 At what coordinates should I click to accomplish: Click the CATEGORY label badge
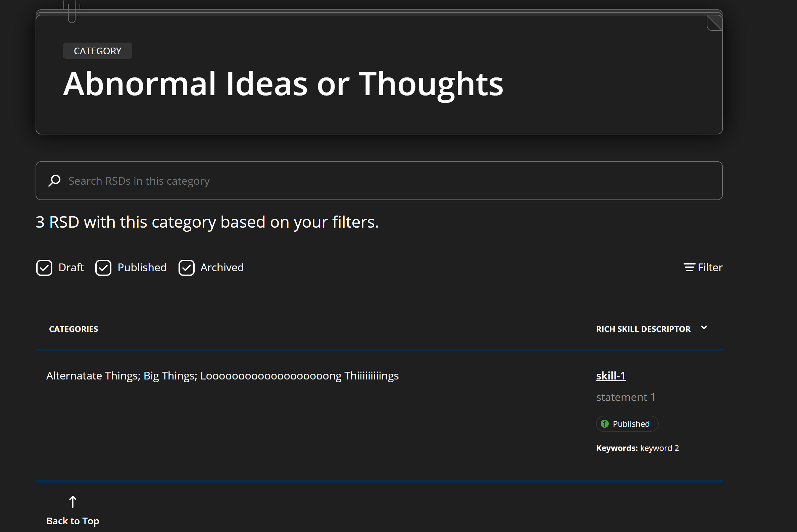pyautogui.click(x=97, y=51)
